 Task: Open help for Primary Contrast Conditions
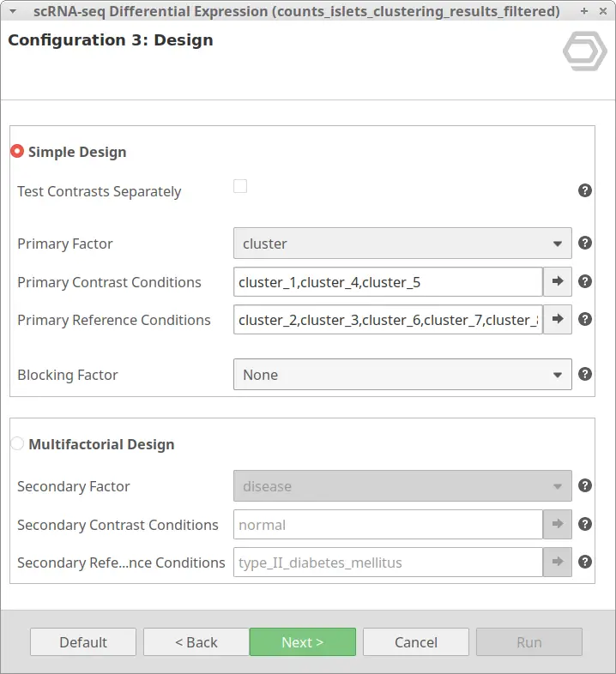tap(584, 281)
